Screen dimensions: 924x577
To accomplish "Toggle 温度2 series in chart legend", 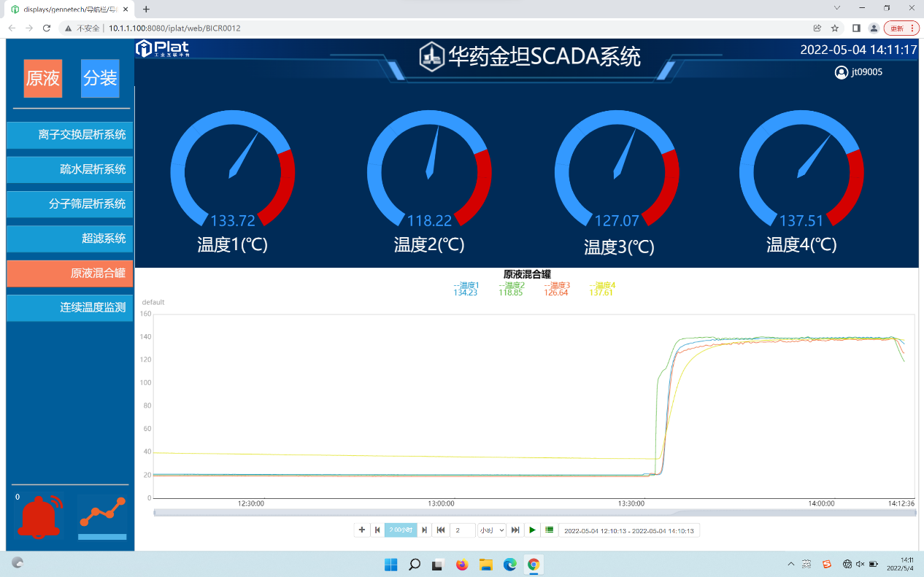I will click(512, 286).
